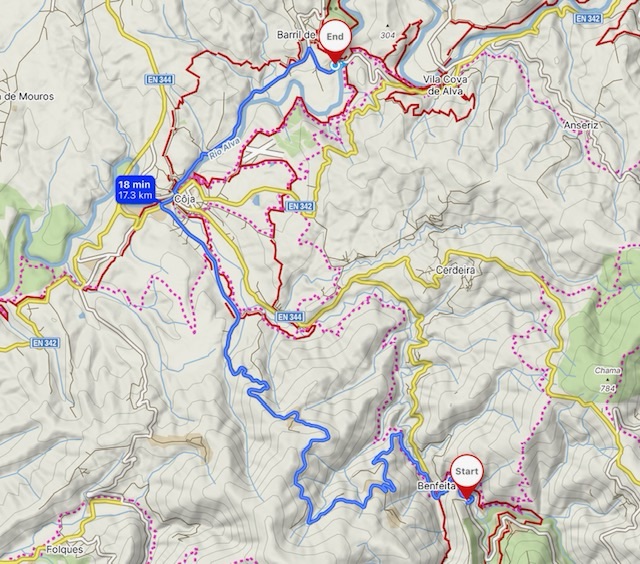Click the EN 342 shield above Folques
This screenshot has height=564, width=640.
pos(45,343)
